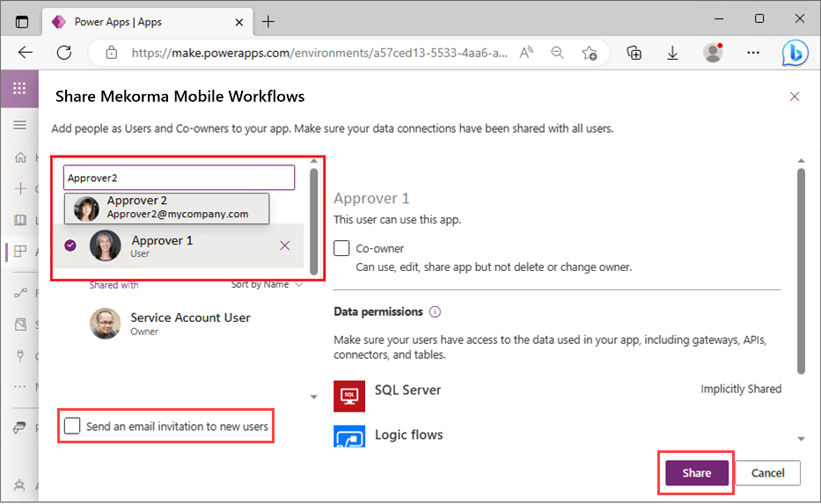Check Send an email invitation to new users
821x504 pixels.
(x=72, y=426)
